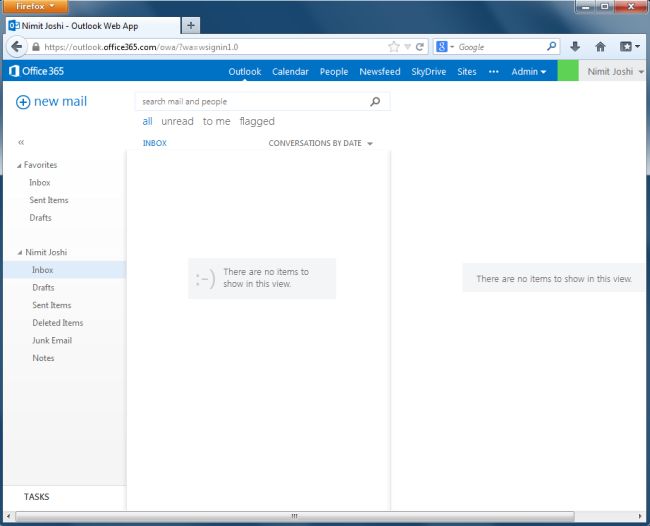Open SkyDrive from navigation bar
Viewport: 650px width, 526px height.
pyautogui.click(x=429, y=72)
